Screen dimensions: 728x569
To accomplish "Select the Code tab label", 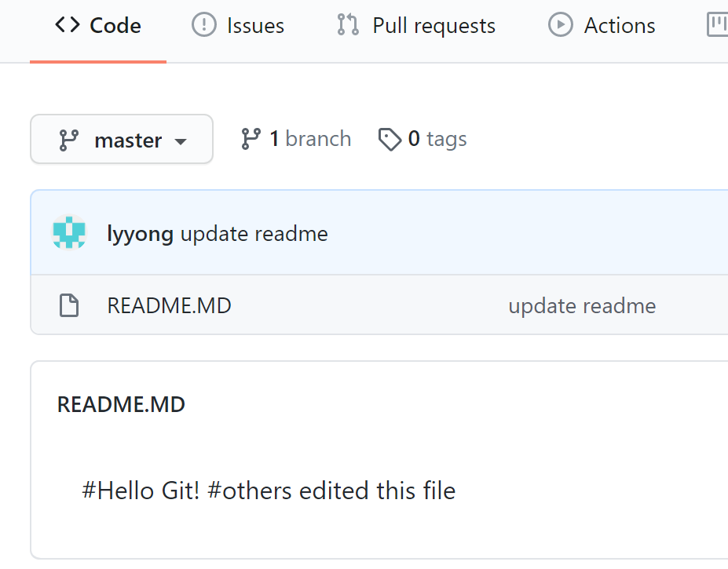I will (115, 26).
